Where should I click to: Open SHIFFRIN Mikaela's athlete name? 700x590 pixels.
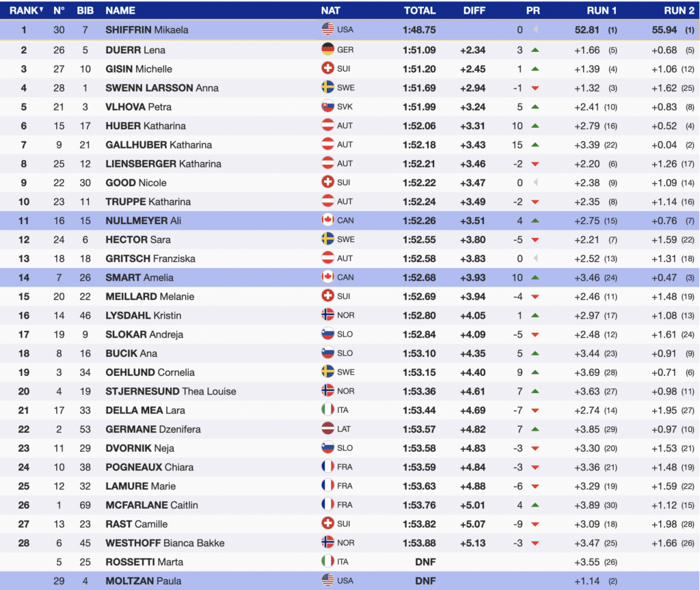[x=146, y=30]
